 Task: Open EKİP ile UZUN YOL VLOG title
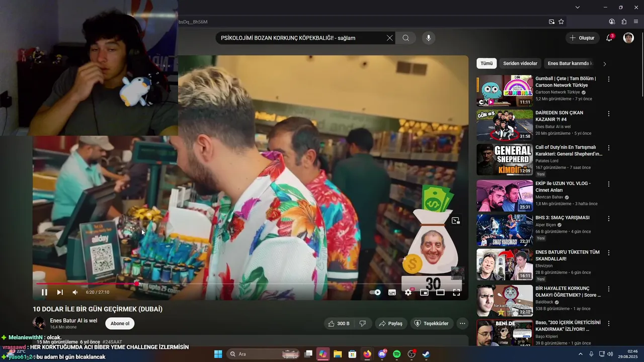[x=562, y=187]
